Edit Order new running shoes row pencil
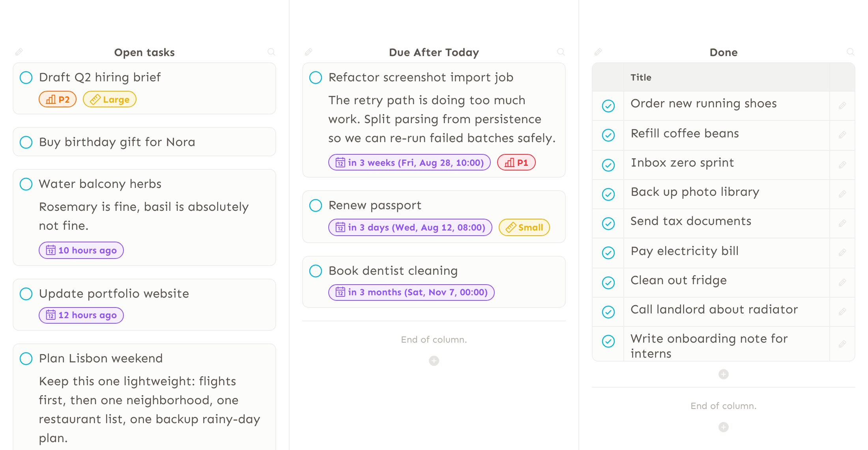This screenshot has width=868, height=450. click(x=842, y=105)
